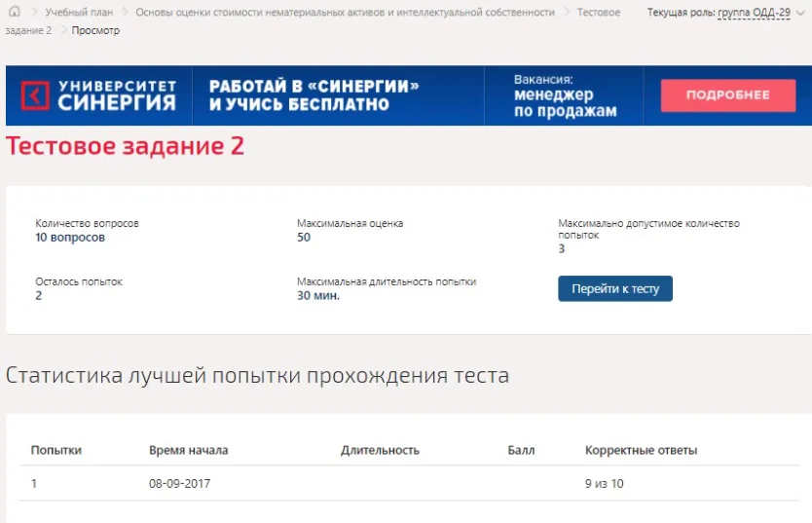Click the Тестовое задание 2 heading
This screenshot has height=523, width=812.
click(125, 145)
